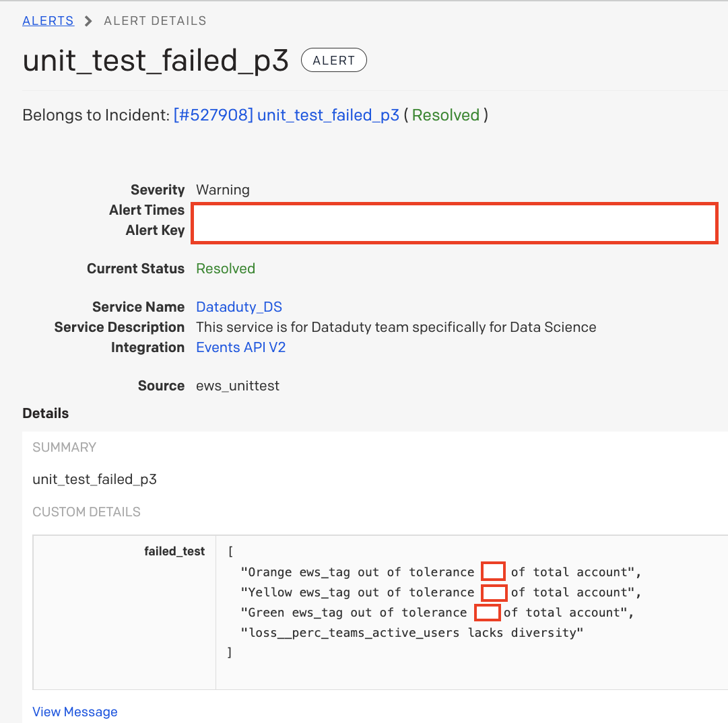Open the ALERTS breadcrumb link
This screenshot has height=723, width=728.
click(48, 20)
